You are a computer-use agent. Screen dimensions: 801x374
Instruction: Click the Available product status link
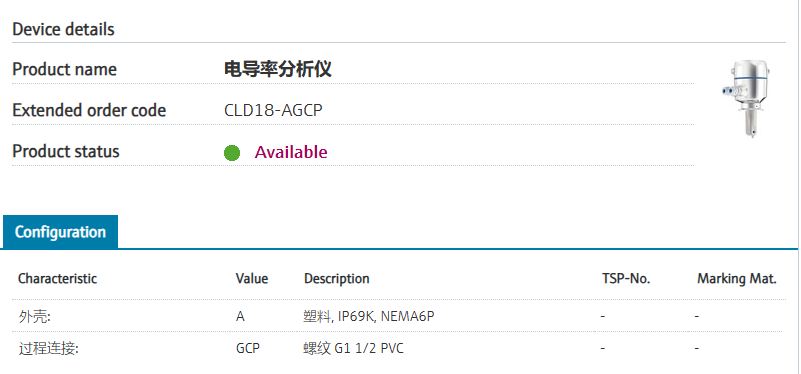tap(291, 152)
